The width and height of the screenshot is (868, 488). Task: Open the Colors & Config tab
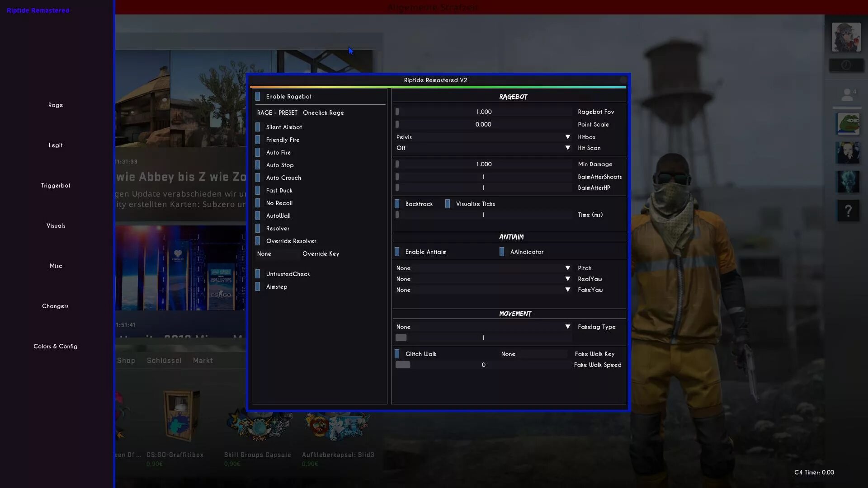pos(55,346)
